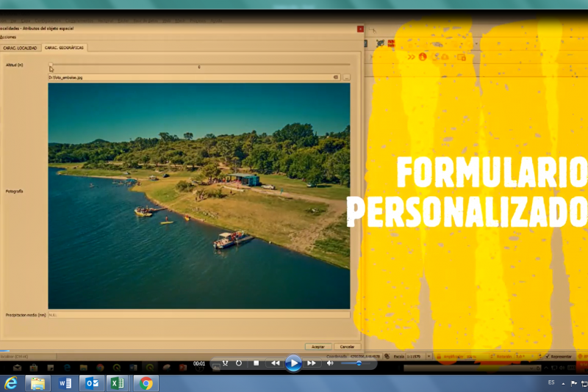Click the coordinate display toggle icon beside Coordenada
Screen dimensions: 588x392
(387, 357)
